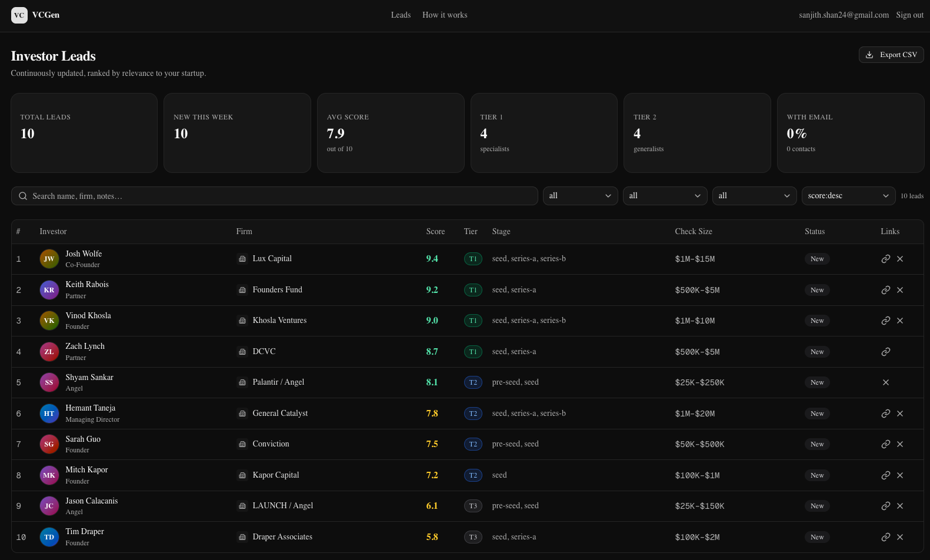Image resolution: width=930 pixels, height=560 pixels.
Task: Click the VC logo icon
Action: [19, 15]
